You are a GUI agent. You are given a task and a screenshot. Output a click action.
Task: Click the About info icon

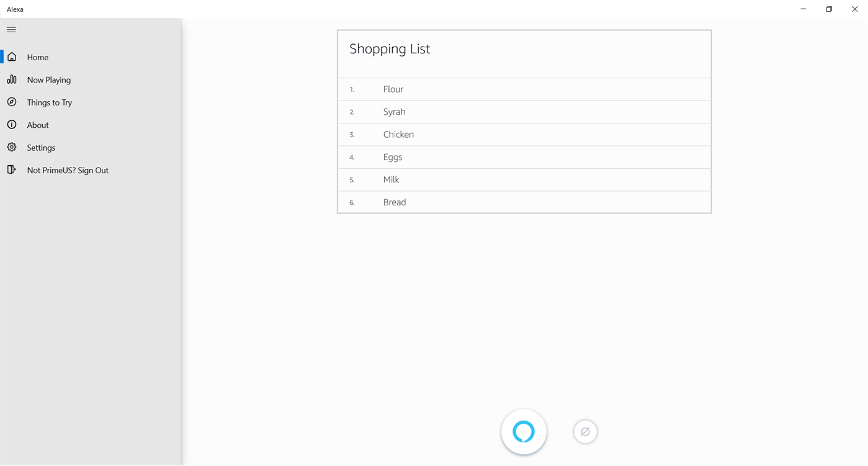(12, 125)
